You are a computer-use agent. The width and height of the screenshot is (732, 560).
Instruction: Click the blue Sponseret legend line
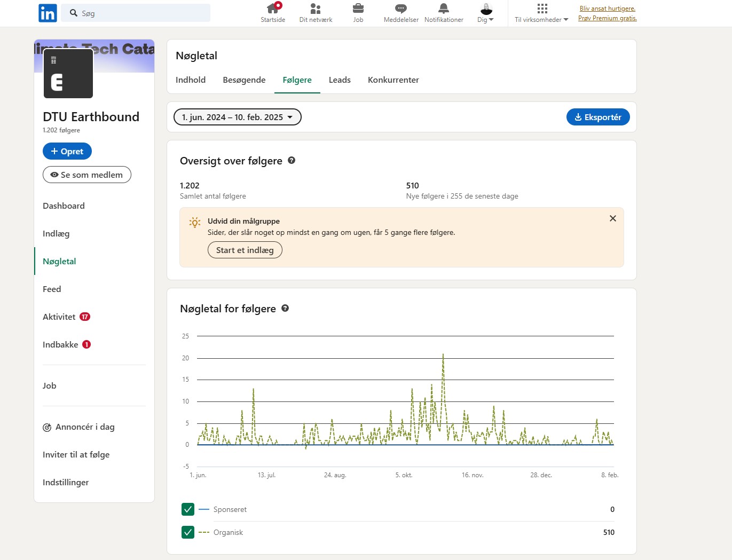[x=204, y=509]
